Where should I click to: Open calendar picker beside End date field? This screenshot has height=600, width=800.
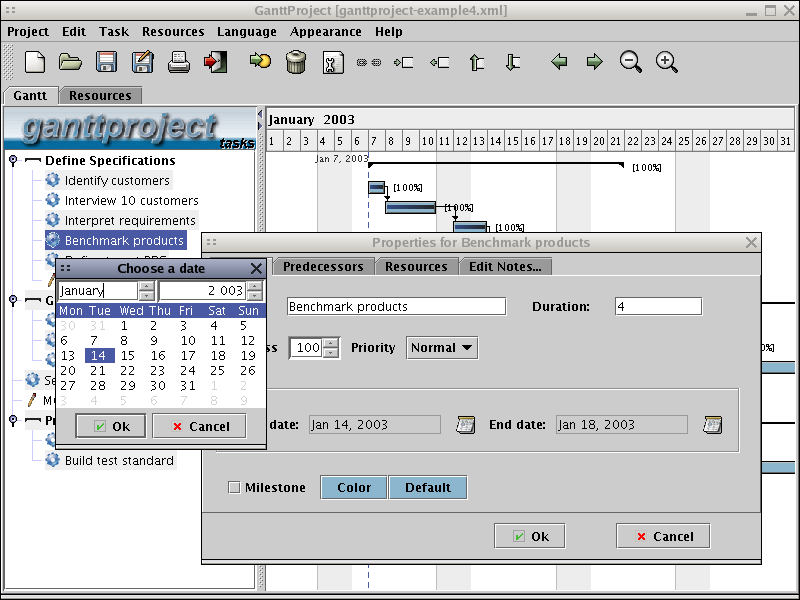[712, 424]
